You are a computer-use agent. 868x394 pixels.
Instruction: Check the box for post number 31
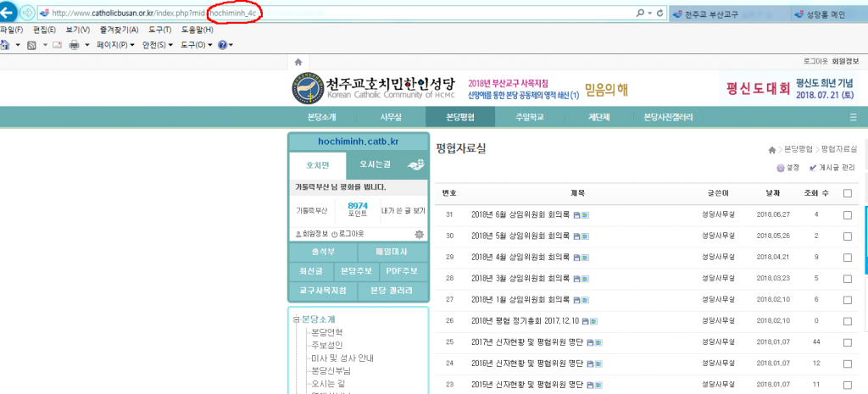848,215
